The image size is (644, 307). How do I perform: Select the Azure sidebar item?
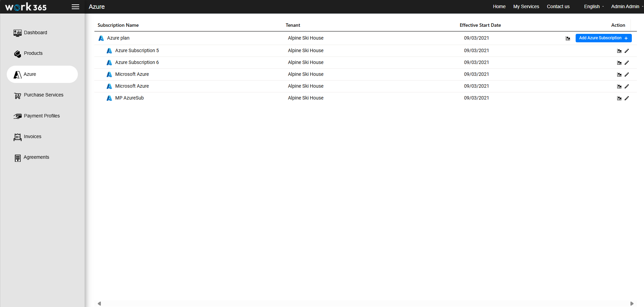42,74
